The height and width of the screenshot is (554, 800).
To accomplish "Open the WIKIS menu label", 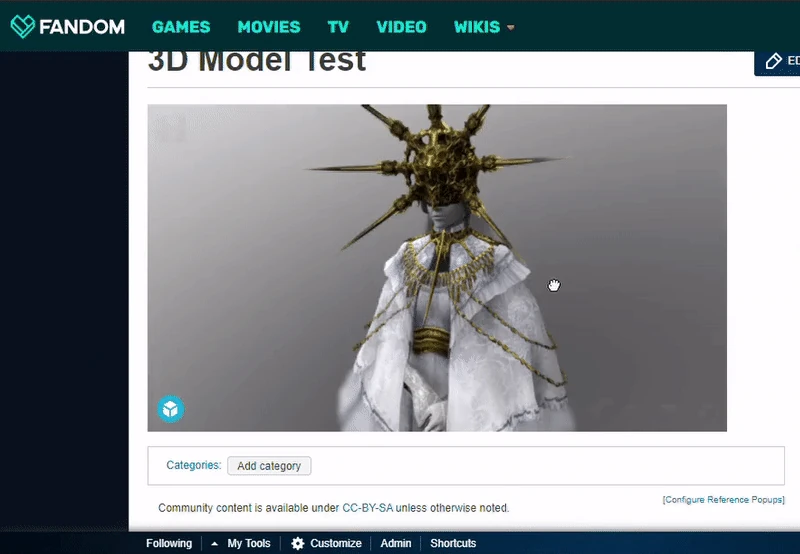I will tap(477, 27).
